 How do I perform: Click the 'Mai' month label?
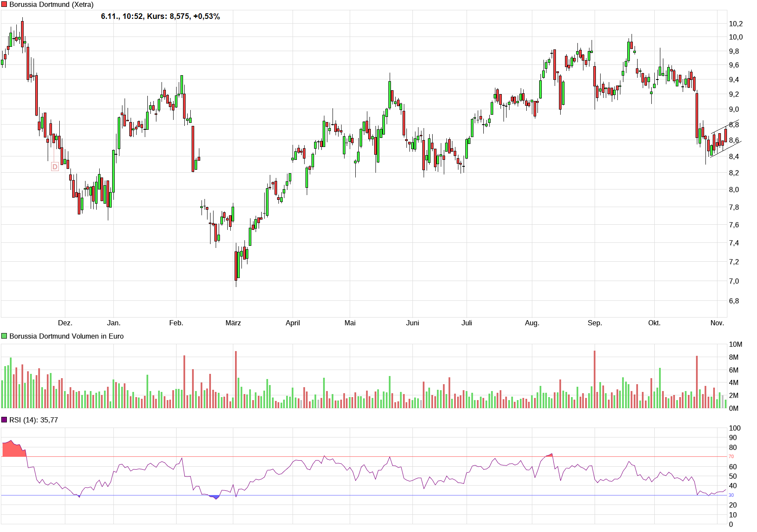350,323
